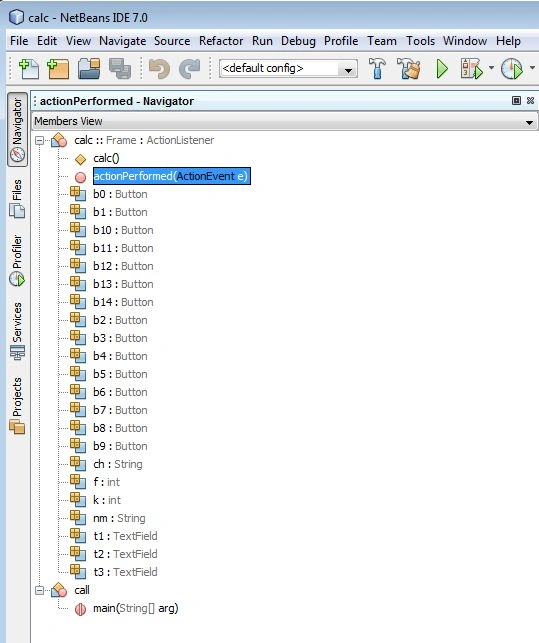This screenshot has width=539, height=643.
Task: Click Clean and Build Project icon
Action: [409, 68]
